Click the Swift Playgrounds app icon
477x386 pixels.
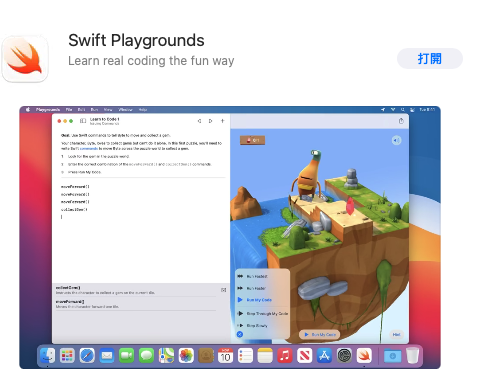25,59
